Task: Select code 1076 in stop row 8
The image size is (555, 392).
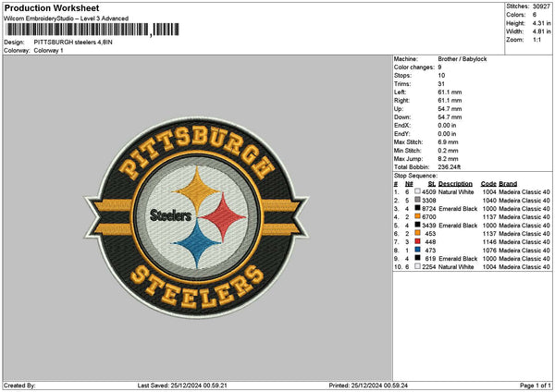Action: coord(489,251)
